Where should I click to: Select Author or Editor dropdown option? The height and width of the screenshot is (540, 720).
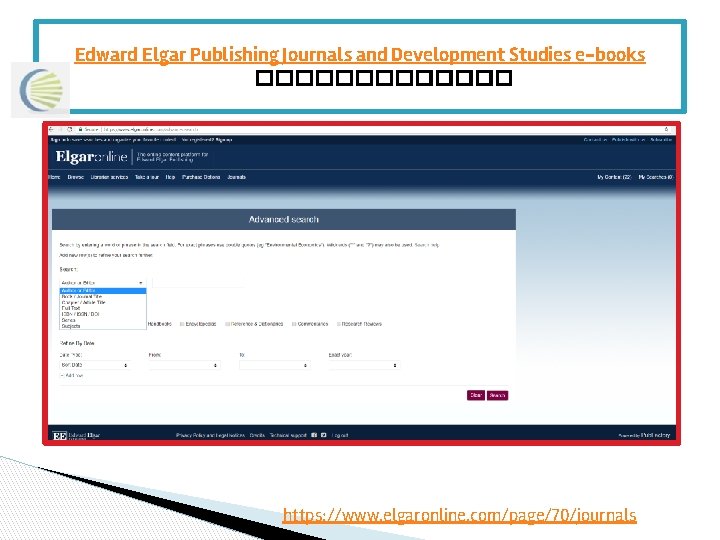(103, 291)
